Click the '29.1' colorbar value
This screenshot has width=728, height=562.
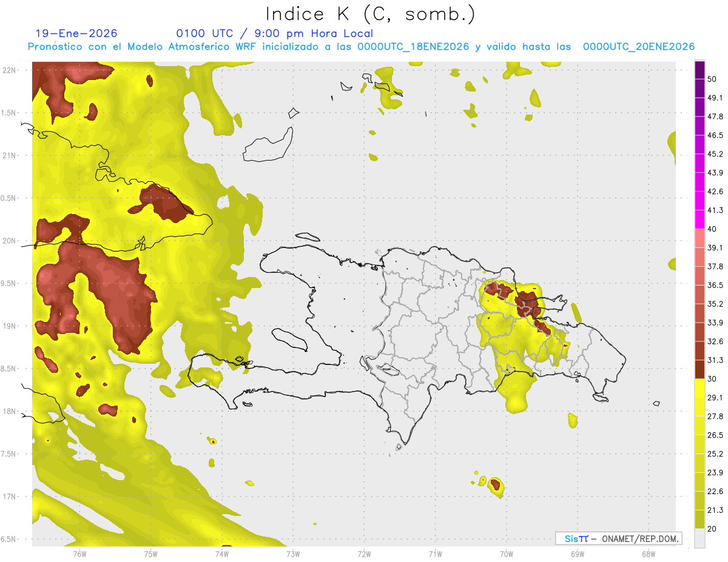(715, 397)
